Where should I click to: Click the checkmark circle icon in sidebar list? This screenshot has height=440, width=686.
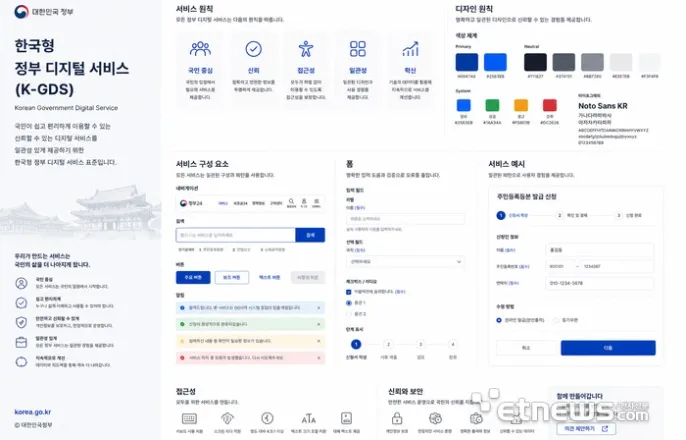pyautogui.click(x=21, y=303)
